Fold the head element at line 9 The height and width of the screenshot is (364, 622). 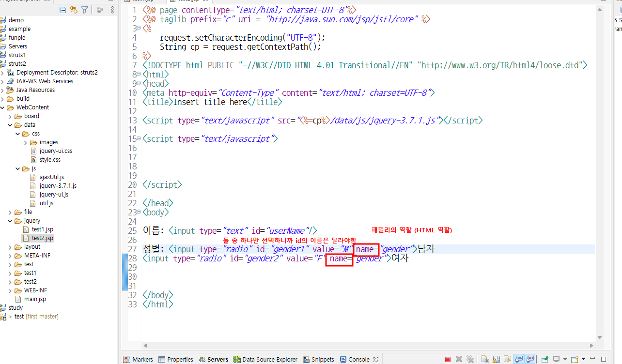(139, 84)
